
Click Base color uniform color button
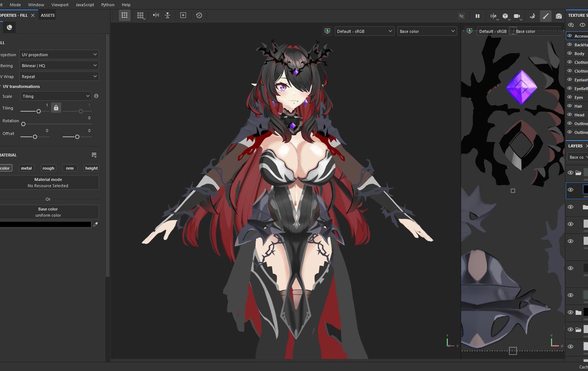coord(49,212)
